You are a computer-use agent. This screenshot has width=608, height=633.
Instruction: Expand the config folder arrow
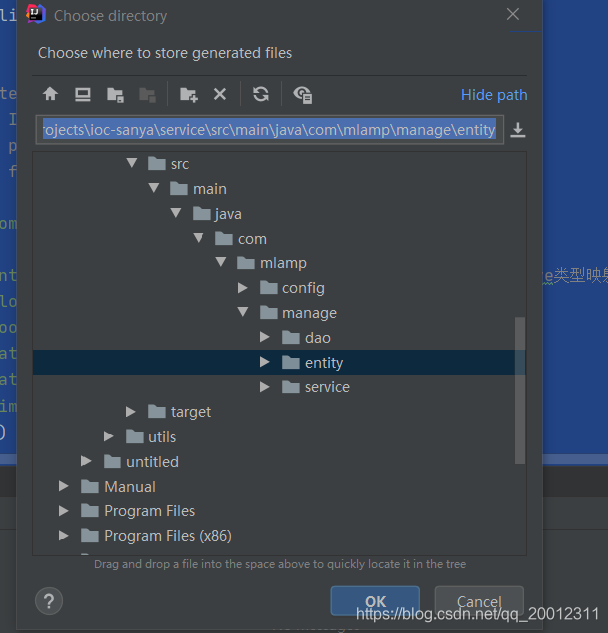(243, 287)
